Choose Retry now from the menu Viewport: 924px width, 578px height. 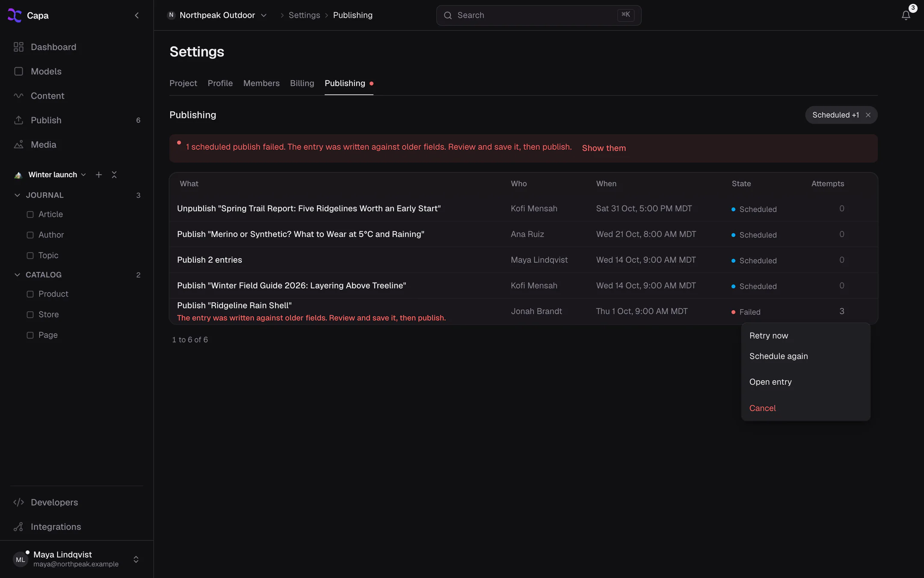[806, 336]
